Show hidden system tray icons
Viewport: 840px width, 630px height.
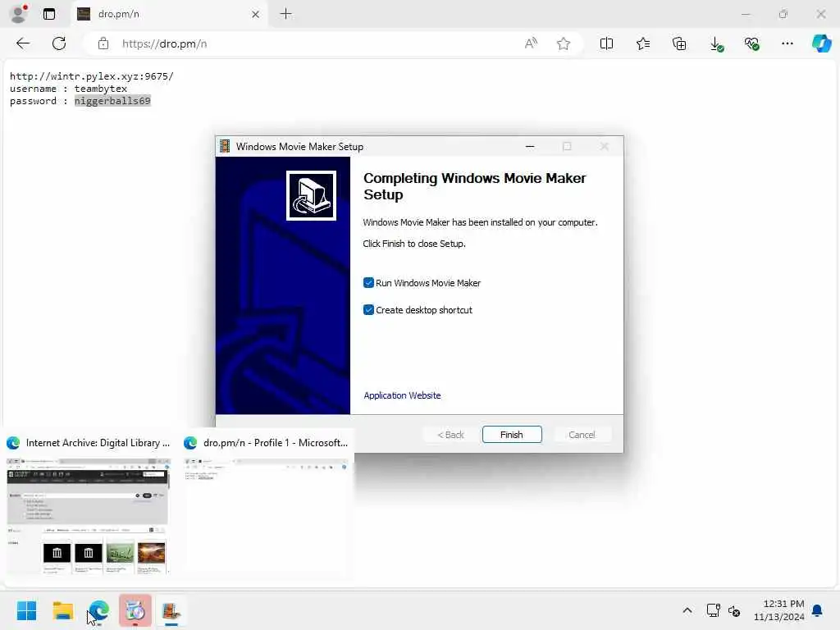pos(687,610)
